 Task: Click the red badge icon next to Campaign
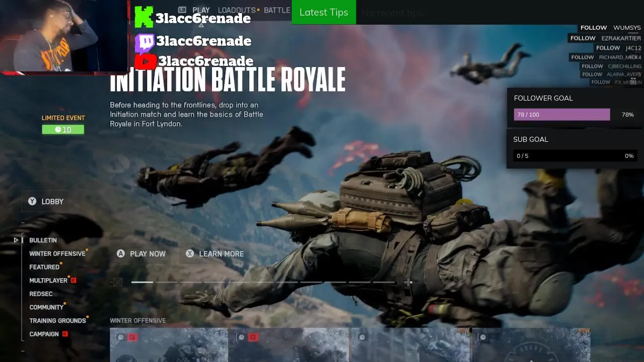65,334
